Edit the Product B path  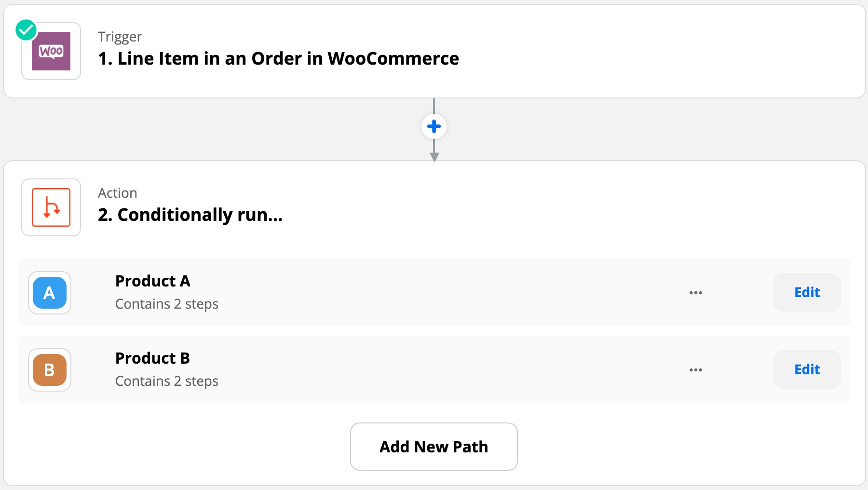pos(807,369)
